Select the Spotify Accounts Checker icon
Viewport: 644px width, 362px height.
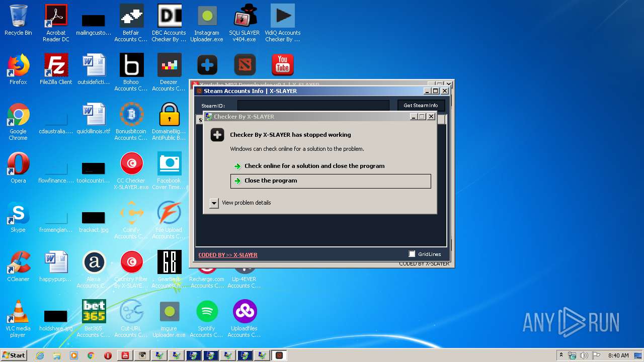207,318
